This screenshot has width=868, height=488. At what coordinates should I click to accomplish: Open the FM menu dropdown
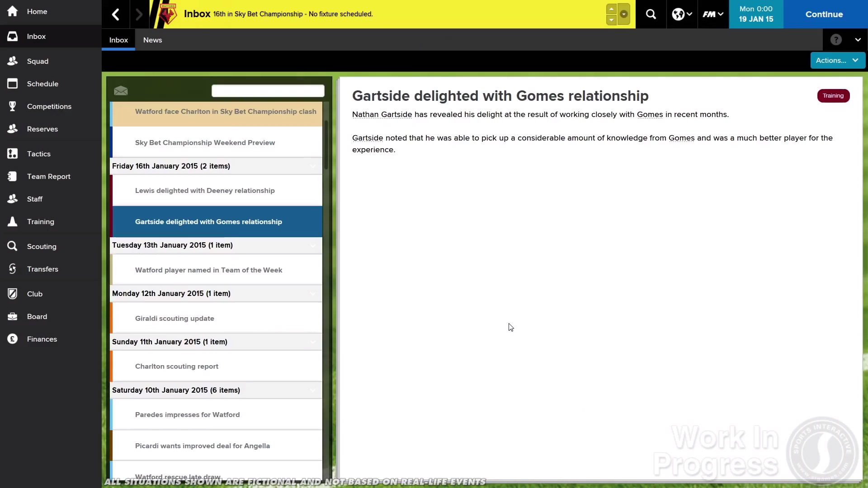coord(713,14)
